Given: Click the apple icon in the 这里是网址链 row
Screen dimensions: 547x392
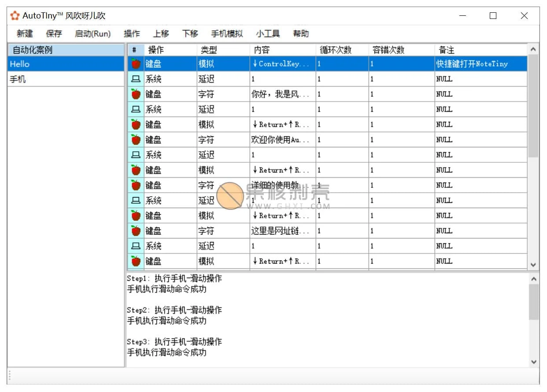Looking at the screenshot, I should click(x=136, y=231).
